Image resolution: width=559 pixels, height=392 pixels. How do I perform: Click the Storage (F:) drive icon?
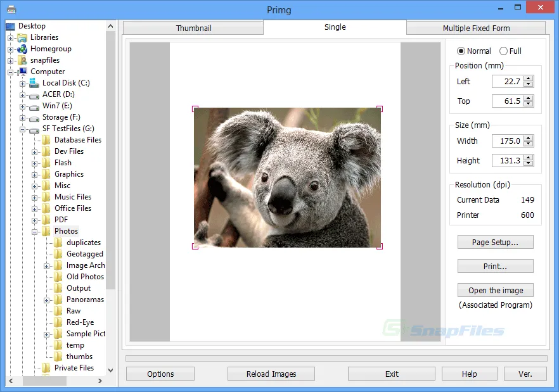pyautogui.click(x=34, y=118)
